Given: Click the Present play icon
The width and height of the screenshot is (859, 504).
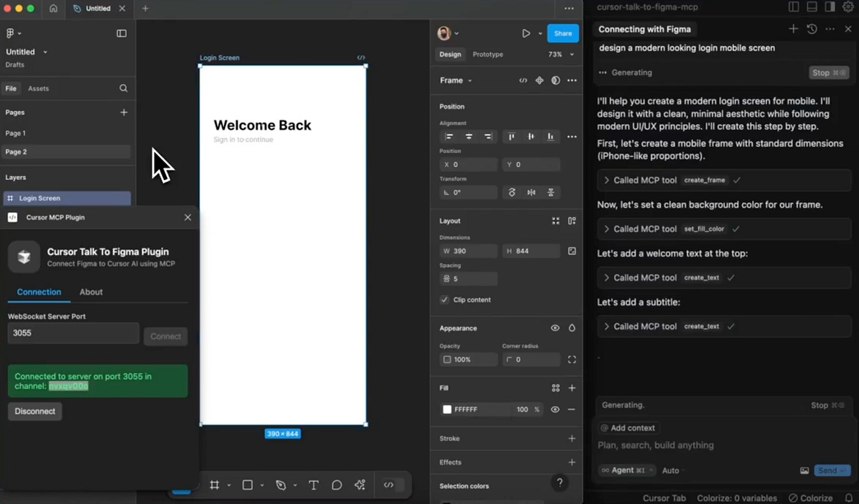Looking at the screenshot, I should tap(526, 34).
